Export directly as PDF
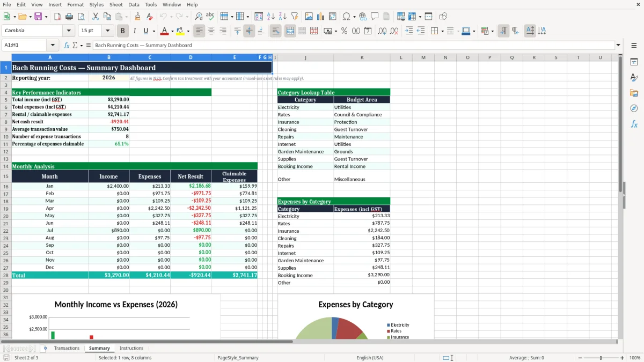The width and height of the screenshot is (644, 362). (x=57, y=17)
